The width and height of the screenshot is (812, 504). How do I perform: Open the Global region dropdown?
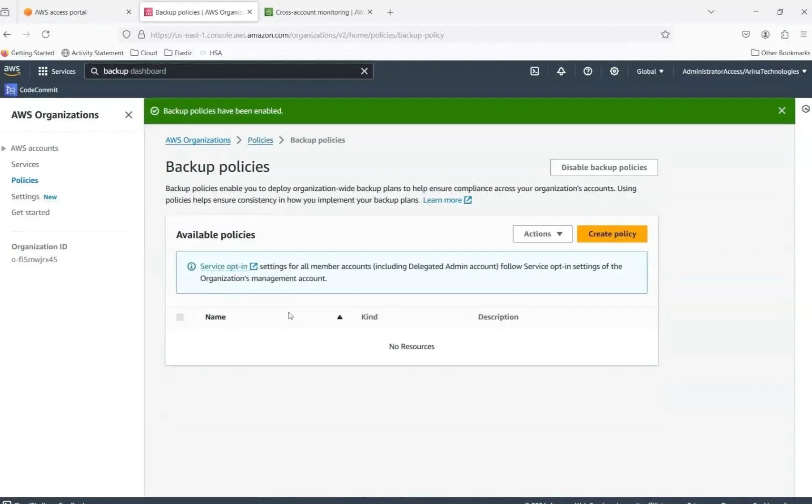pyautogui.click(x=650, y=71)
